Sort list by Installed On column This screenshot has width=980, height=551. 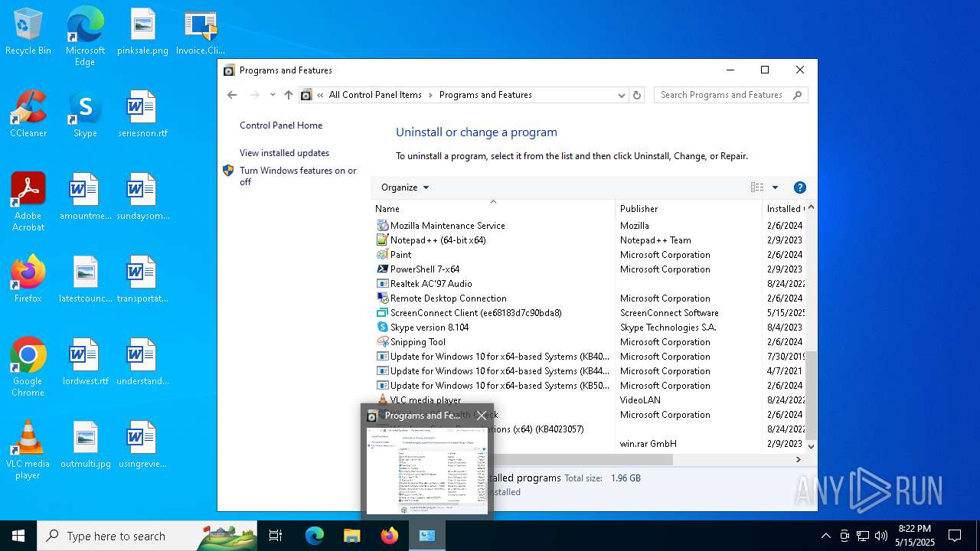(784, 208)
